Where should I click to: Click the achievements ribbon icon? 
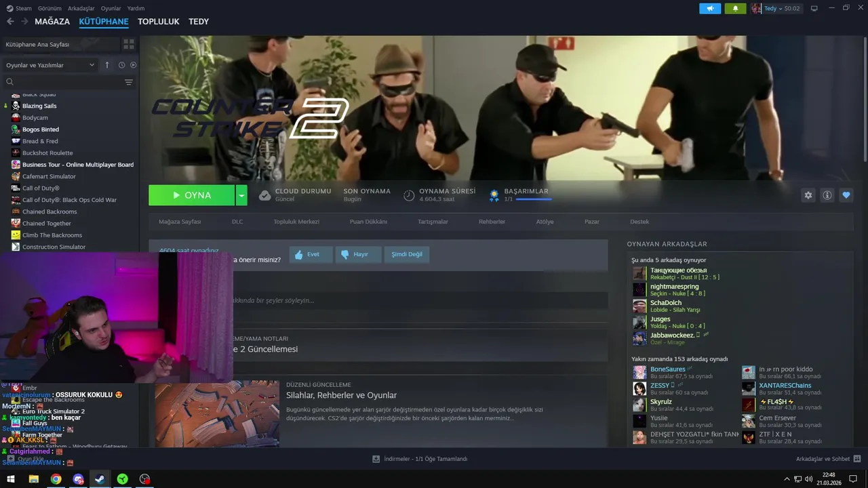pos(494,195)
